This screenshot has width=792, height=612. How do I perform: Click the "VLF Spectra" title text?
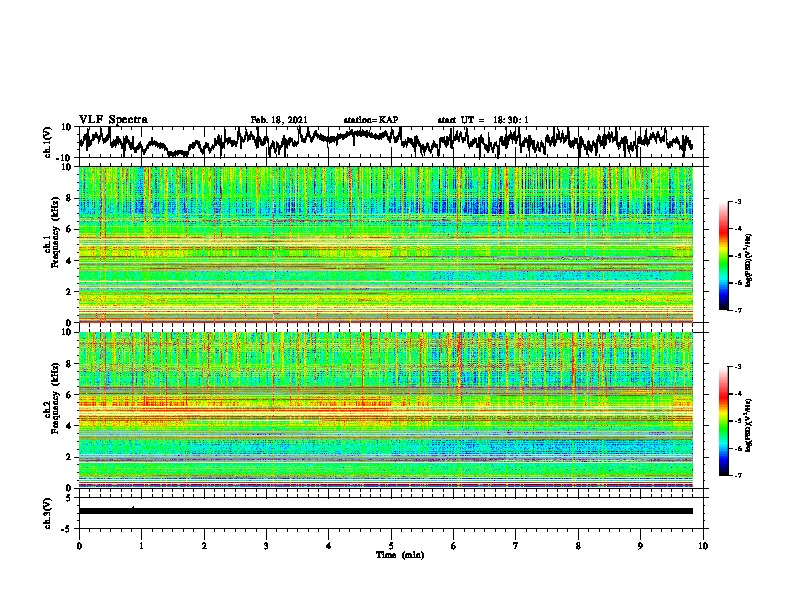coord(113,120)
